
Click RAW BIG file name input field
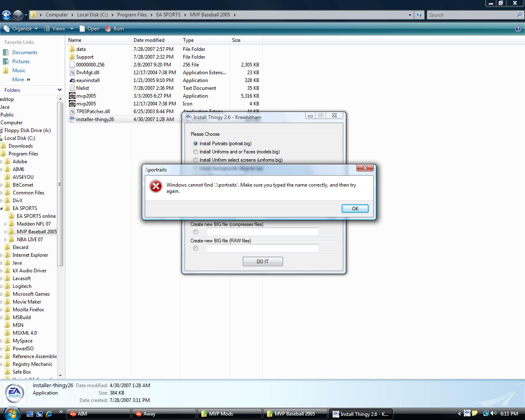pyautogui.click(x=262, y=248)
